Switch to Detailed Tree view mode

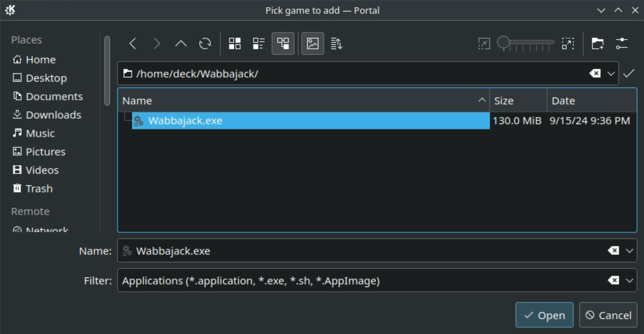tap(283, 44)
